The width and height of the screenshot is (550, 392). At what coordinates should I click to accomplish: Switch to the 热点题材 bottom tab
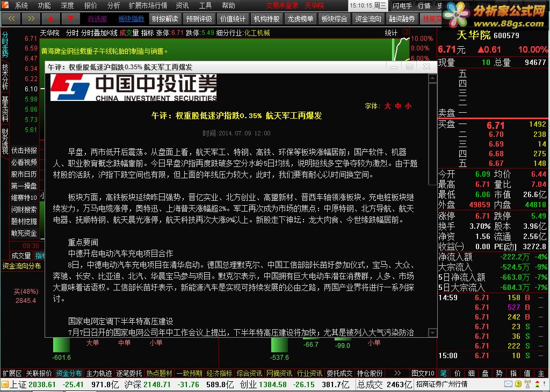pos(159,373)
